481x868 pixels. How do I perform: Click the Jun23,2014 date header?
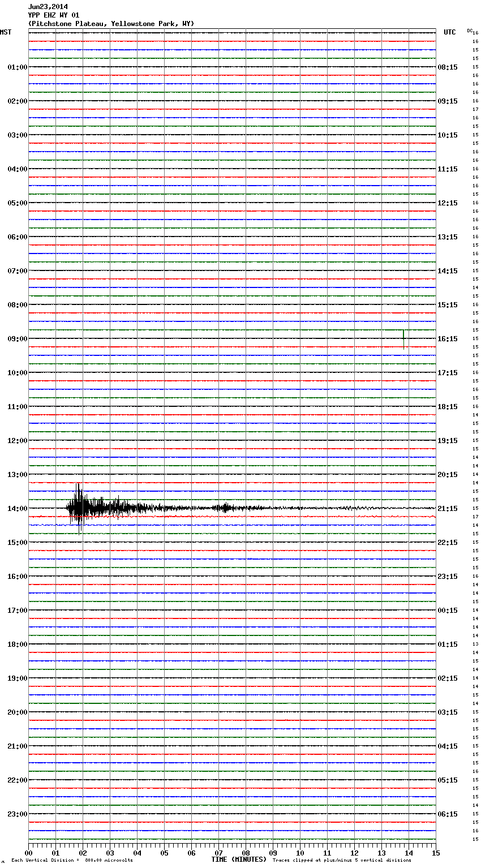tap(48, 7)
